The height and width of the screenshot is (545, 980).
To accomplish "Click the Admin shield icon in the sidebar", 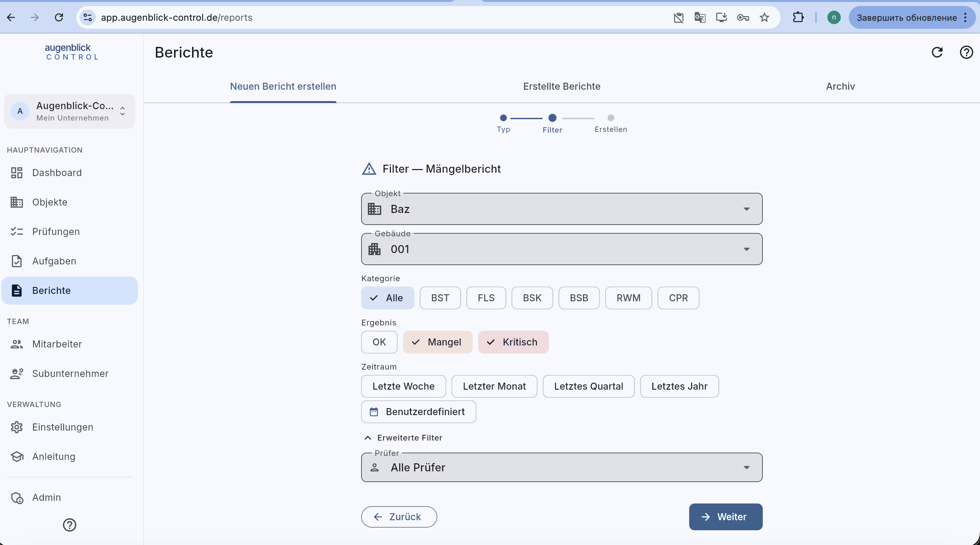I will click(17, 497).
